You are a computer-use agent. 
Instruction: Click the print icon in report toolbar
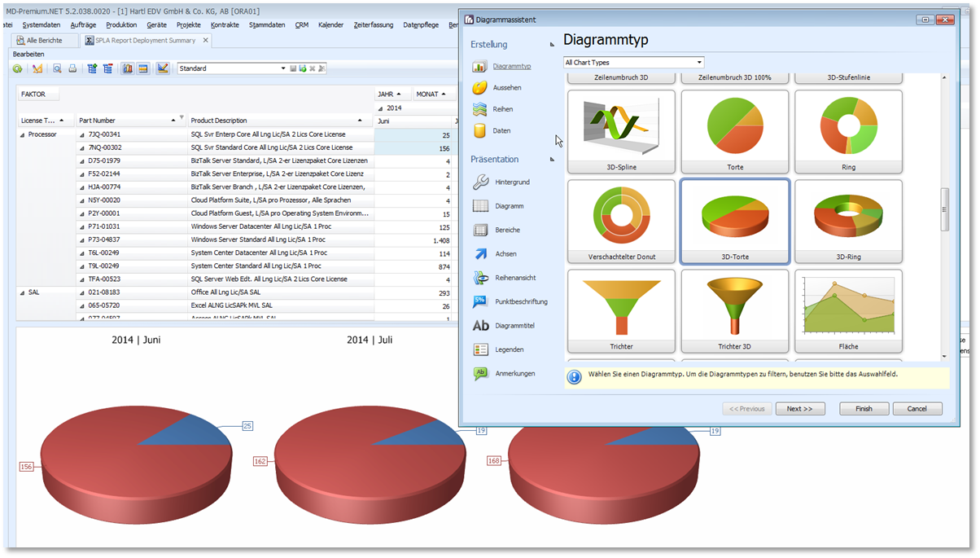(72, 68)
